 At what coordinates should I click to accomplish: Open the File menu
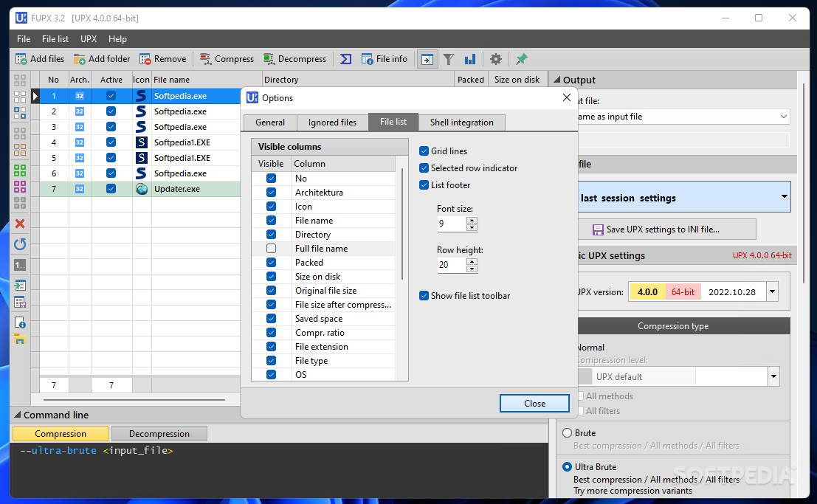coord(24,39)
